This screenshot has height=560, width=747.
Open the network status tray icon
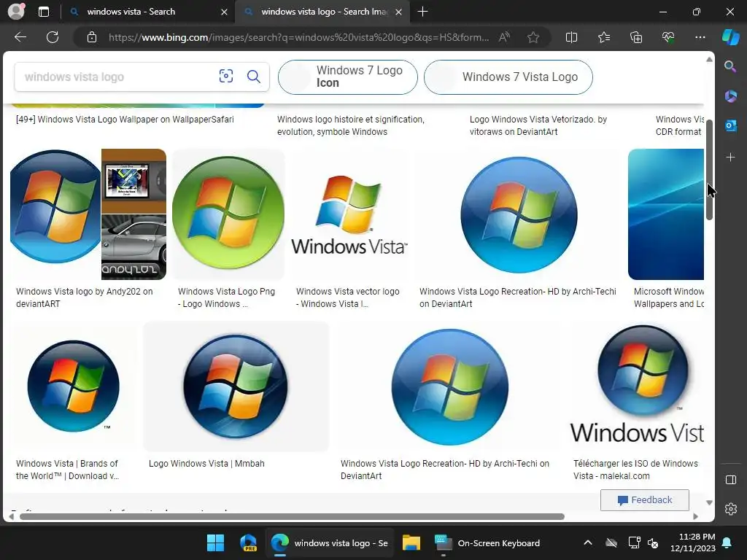coord(635,542)
